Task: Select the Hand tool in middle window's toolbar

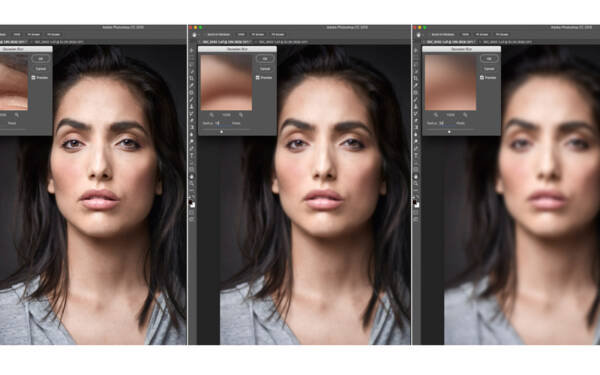Action: (192, 176)
